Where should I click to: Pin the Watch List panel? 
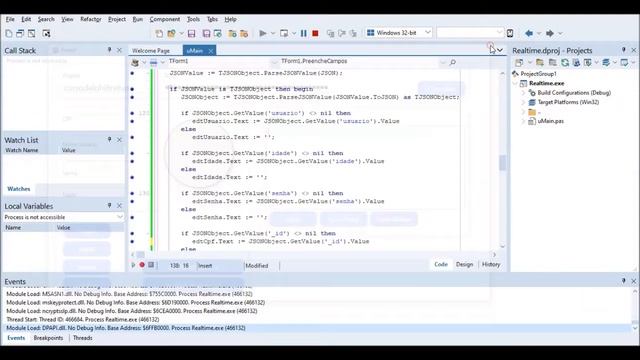109,140
